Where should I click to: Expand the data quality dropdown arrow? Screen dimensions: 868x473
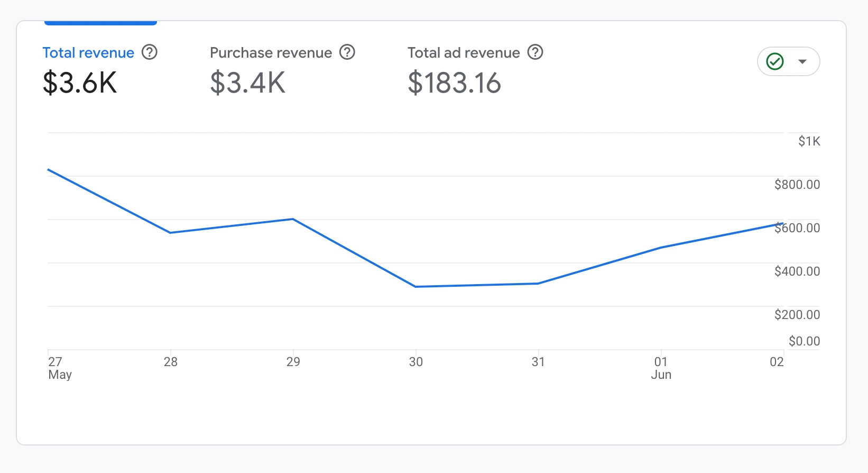pos(802,61)
